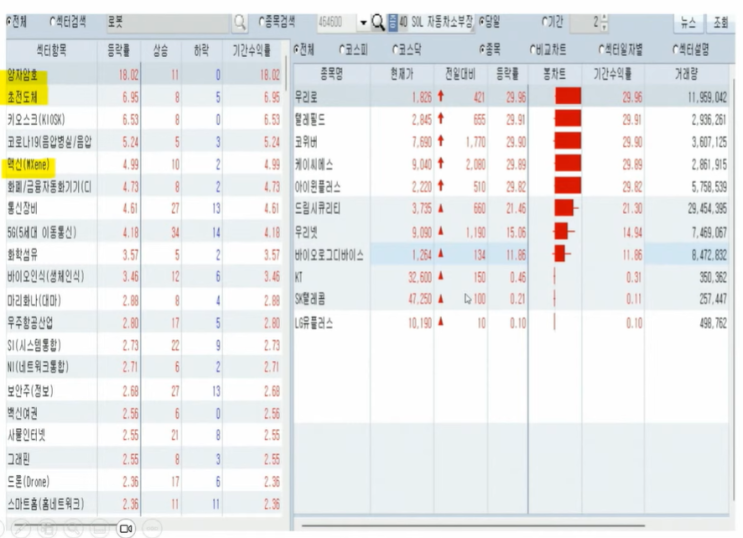Screen dimensions: 743x538
Task: Select the 케이씨에스 stock row
Action: click(511, 164)
